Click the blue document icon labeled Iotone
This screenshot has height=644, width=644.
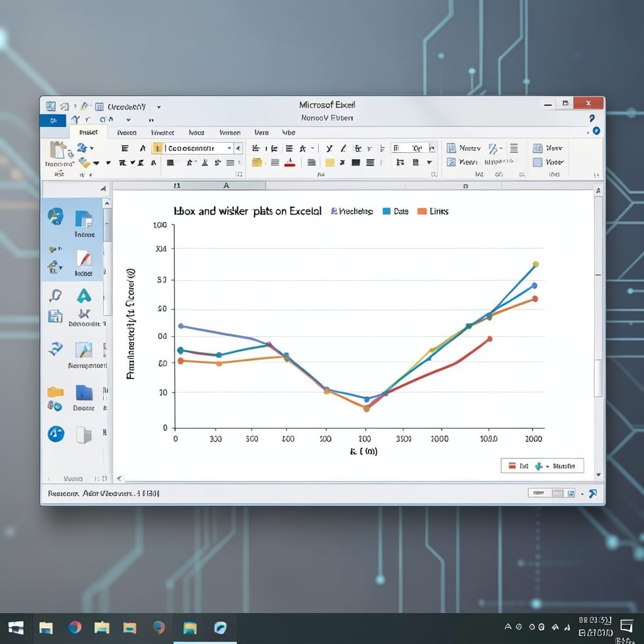pyautogui.click(x=84, y=219)
